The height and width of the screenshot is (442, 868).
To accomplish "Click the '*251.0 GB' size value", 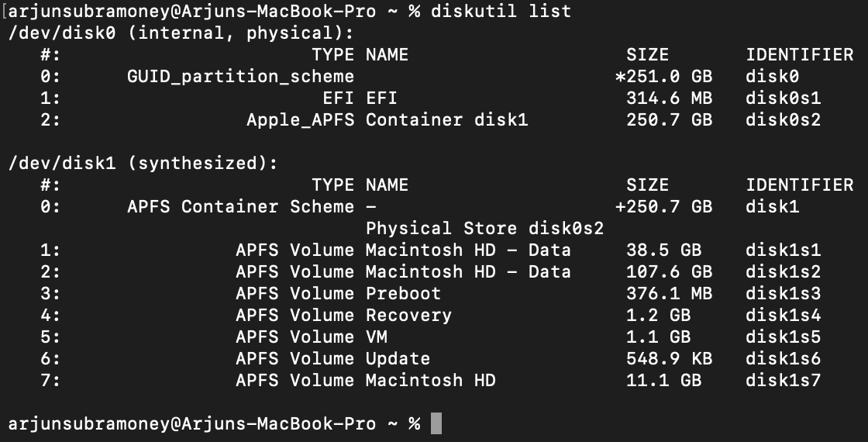I will click(x=663, y=77).
